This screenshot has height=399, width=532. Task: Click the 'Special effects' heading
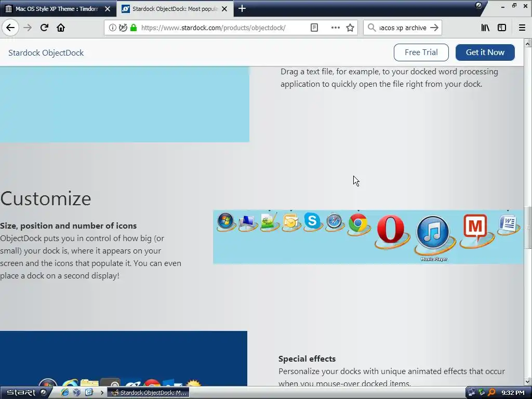307,358
